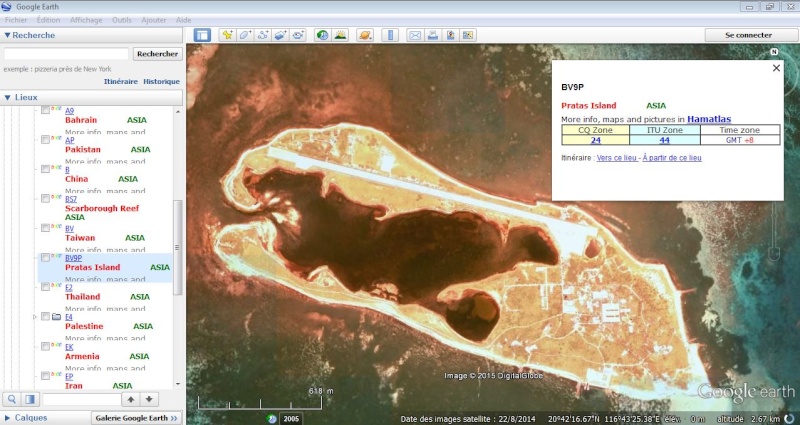Screen dimensions: 800x425
Task: Add a path from the toolbar
Action: point(263,35)
